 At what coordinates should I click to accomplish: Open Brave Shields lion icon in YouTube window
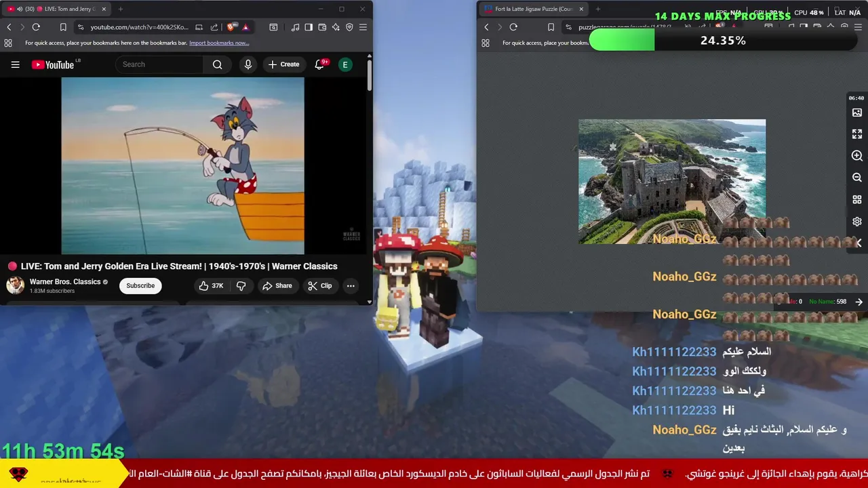pos(232,27)
